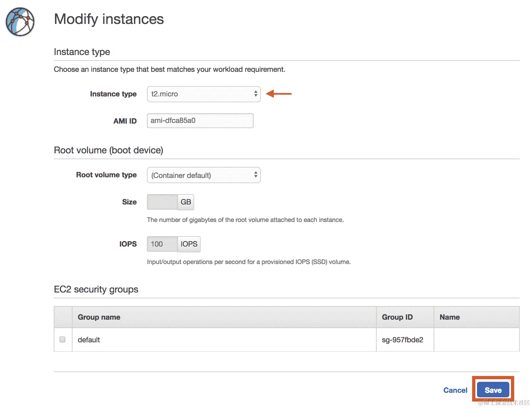The image size is (532, 408).
Task: Click the GB unit addon beside Size
Action: [x=186, y=202]
